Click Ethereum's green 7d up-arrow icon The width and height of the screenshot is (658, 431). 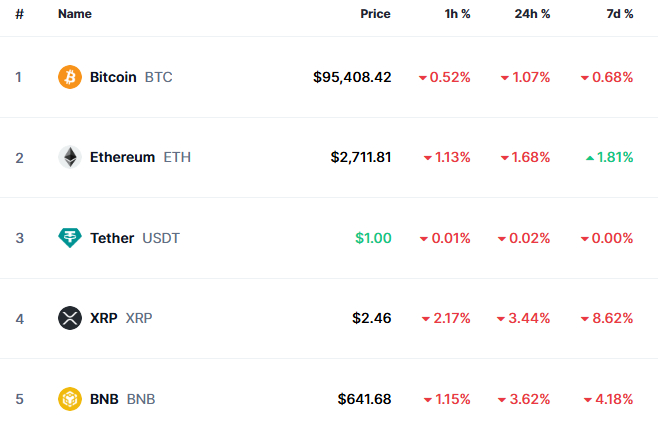pos(590,158)
